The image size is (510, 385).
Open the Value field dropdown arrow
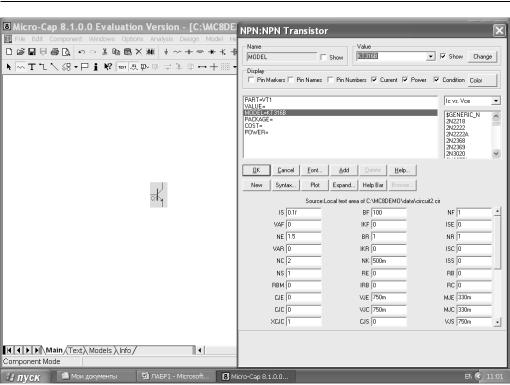tap(431, 56)
